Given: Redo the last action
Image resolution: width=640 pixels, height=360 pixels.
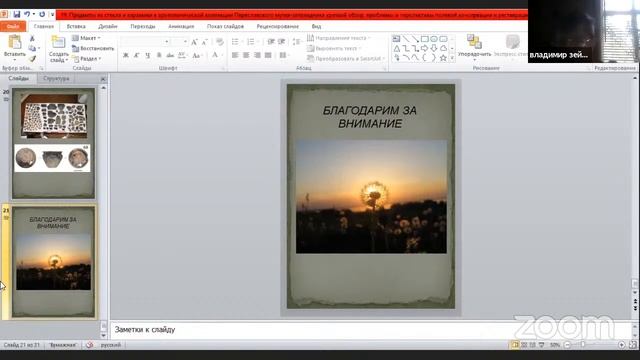Looking at the screenshot, I should pos(42,14).
